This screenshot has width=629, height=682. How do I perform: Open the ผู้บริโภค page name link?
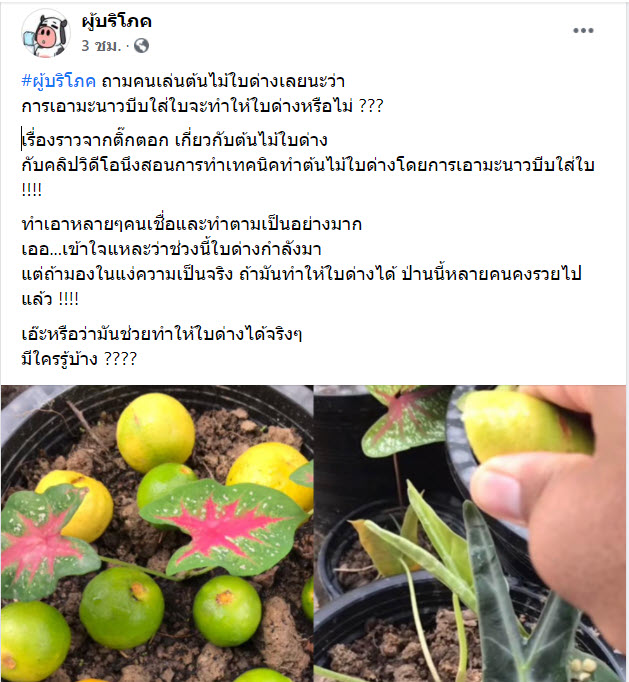117,21
